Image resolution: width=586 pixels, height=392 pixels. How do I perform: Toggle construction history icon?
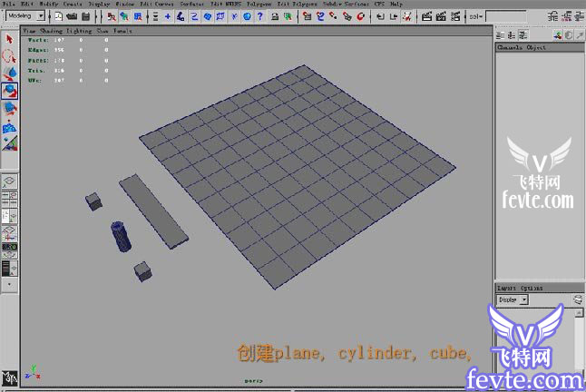pos(406,16)
